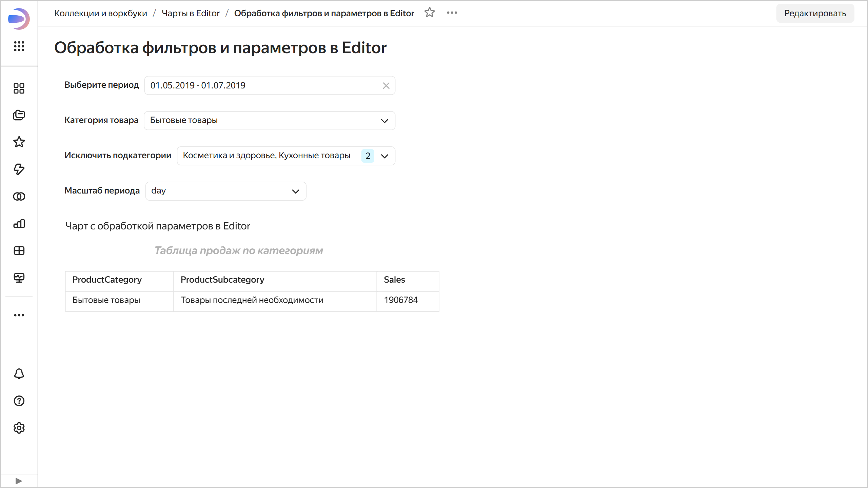Expand Исключить подкатегории selector
The image size is (868, 488).
point(286,156)
